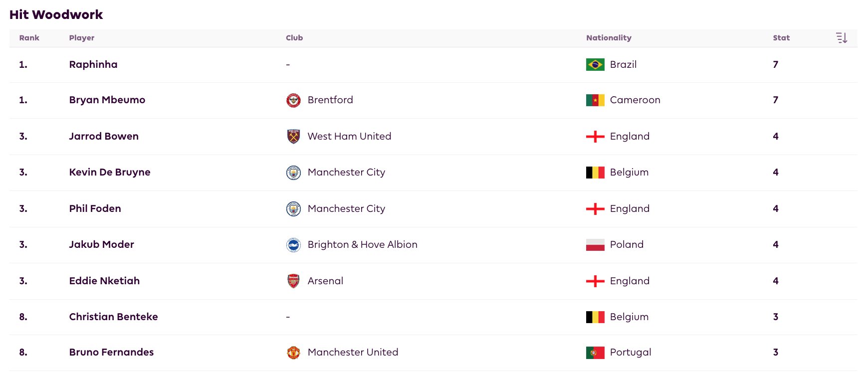This screenshot has height=372, width=868.
Task: Click the Brazil flag icon
Action: 595,65
